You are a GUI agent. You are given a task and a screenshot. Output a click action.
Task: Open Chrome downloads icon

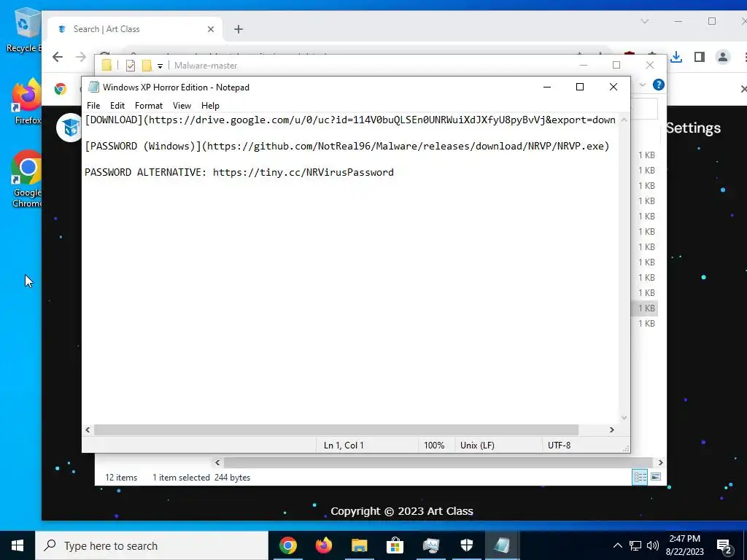[676, 57]
